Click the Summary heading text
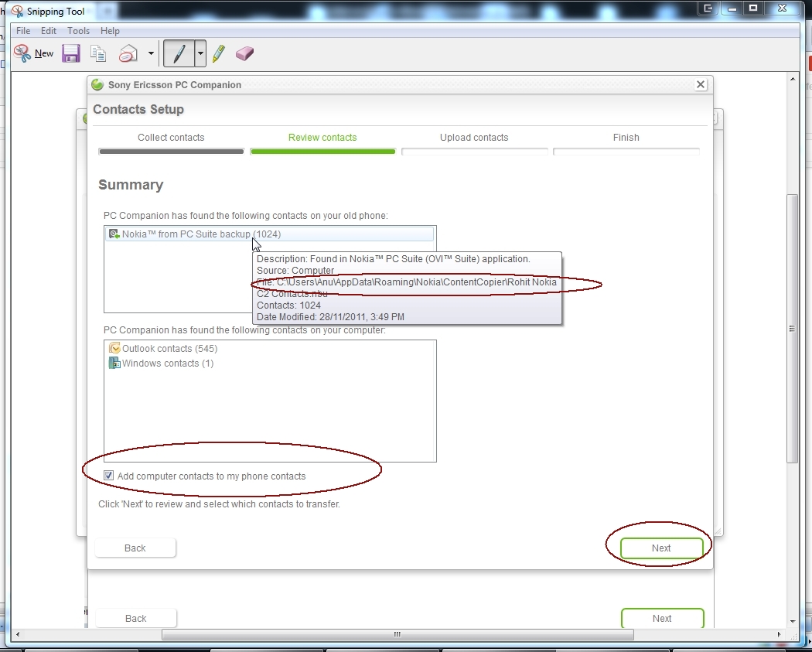The height and width of the screenshot is (652, 812). pos(131,185)
